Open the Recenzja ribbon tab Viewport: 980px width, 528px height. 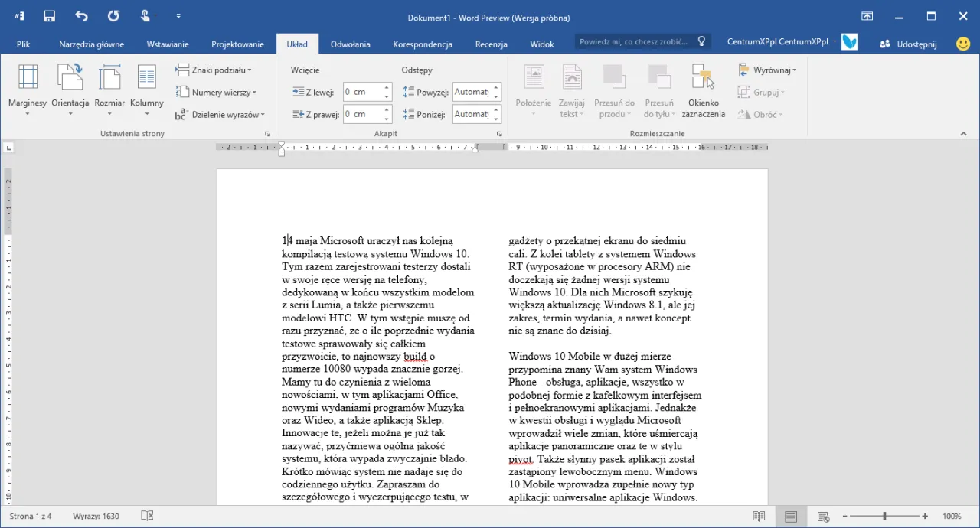[491, 44]
